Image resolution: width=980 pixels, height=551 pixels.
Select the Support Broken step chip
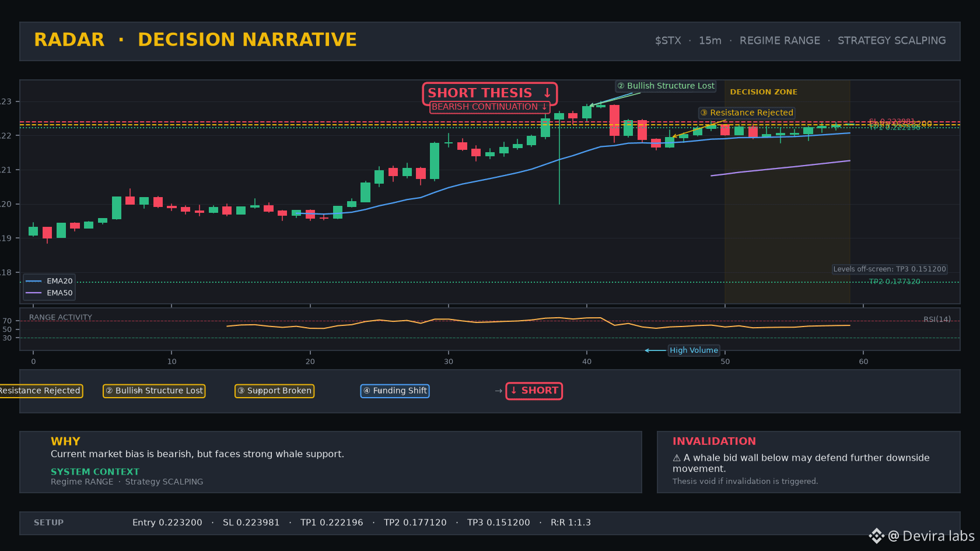[x=275, y=391]
